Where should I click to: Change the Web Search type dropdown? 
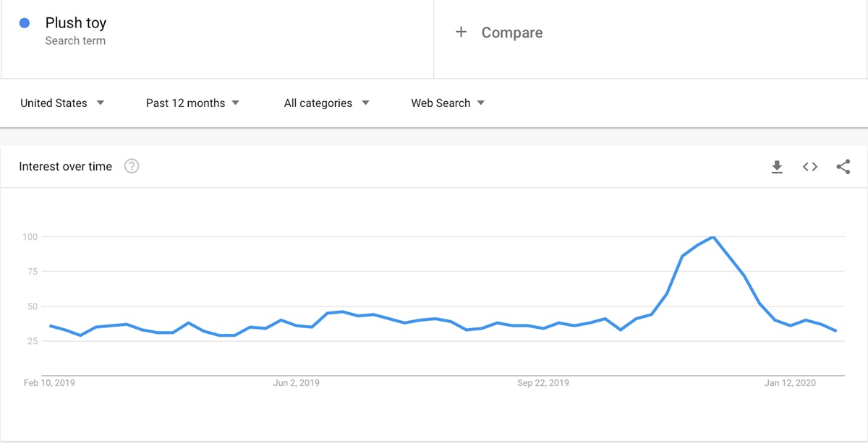click(448, 103)
